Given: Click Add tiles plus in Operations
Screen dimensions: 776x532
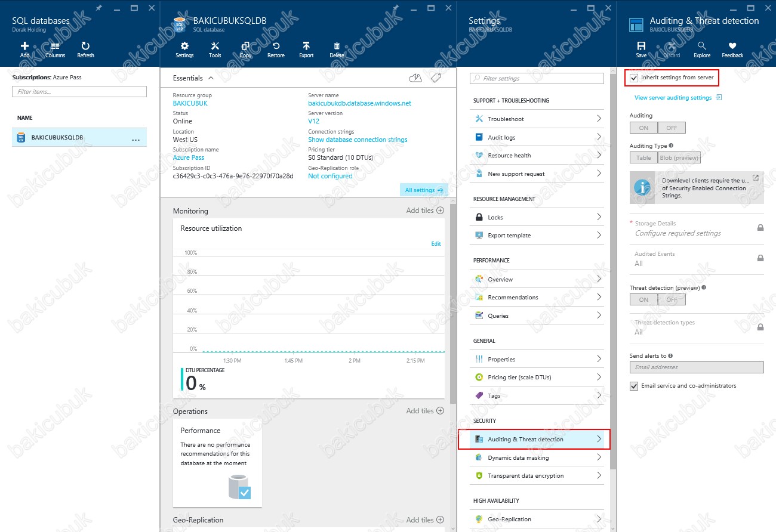Looking at the screenshot, I should coord(440,411).
